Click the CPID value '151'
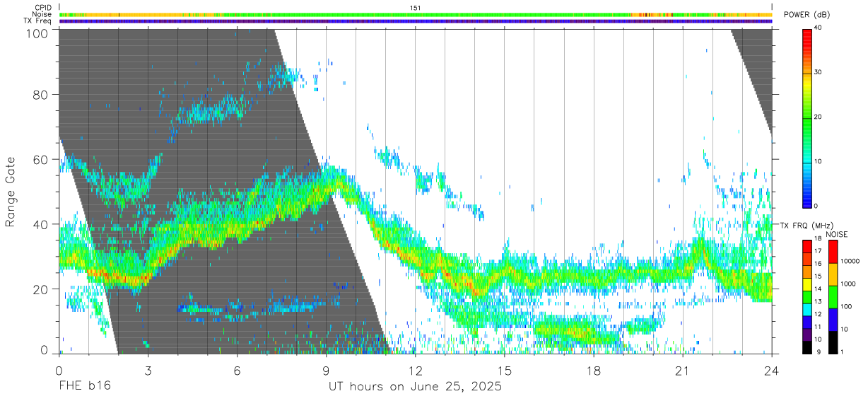 [x=416, y=8]
